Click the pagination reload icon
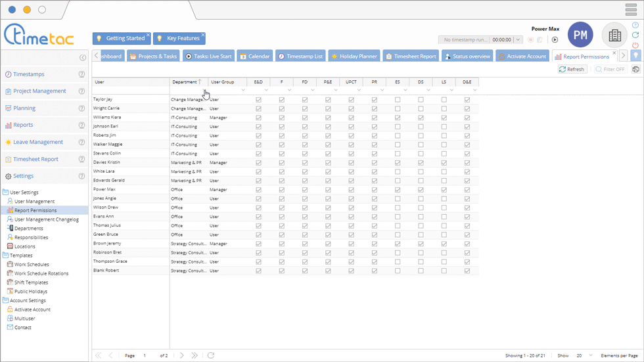The width and height of the screenshot is (644, 362). pos(211,355)
